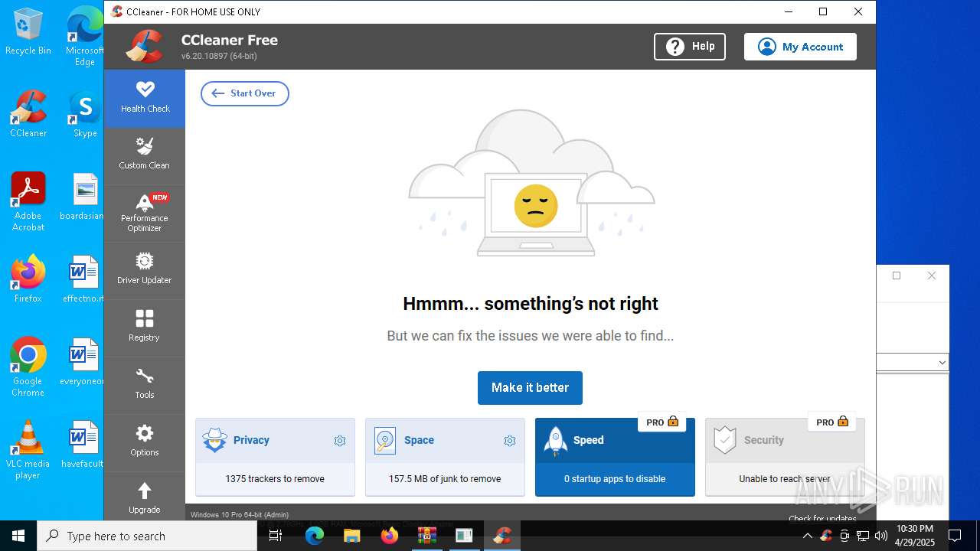
Task: Open File Explorer from taskbar
Action: point(352,536)
